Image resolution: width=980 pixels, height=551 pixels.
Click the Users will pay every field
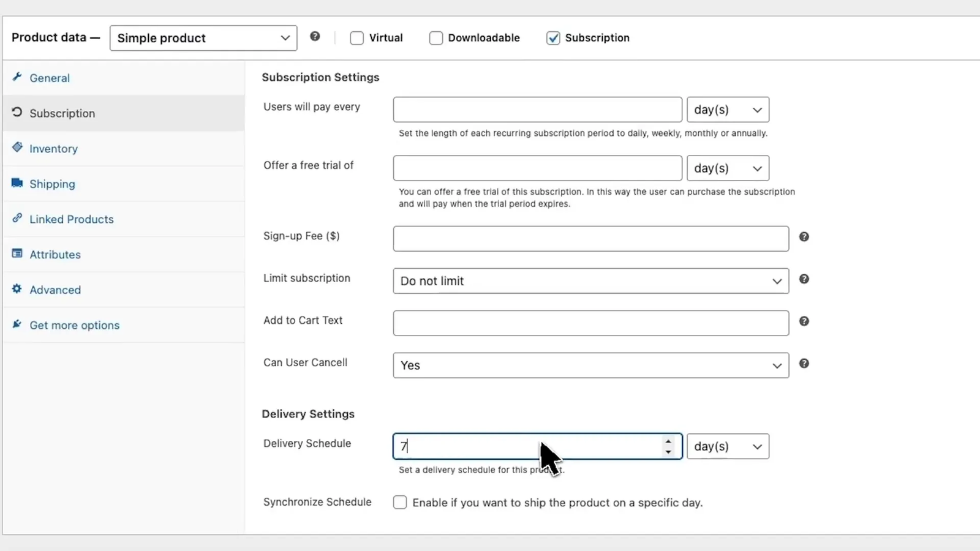pos(538,110)
